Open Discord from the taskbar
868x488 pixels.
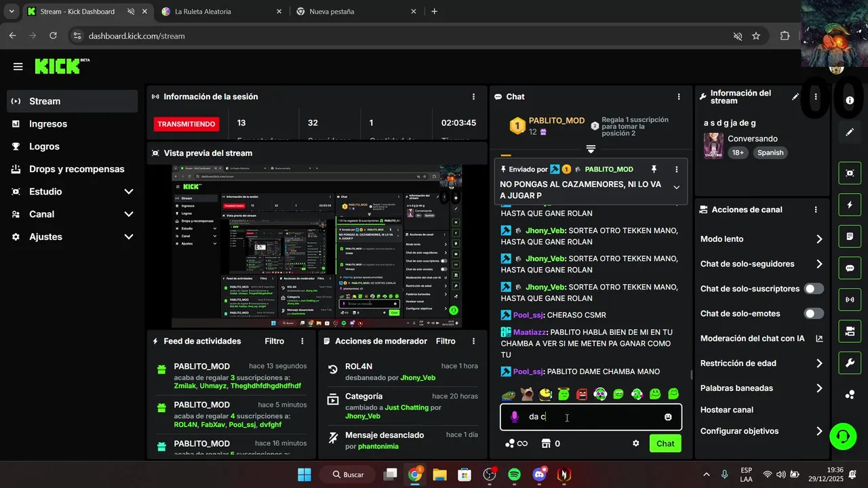tap(539, 474)
